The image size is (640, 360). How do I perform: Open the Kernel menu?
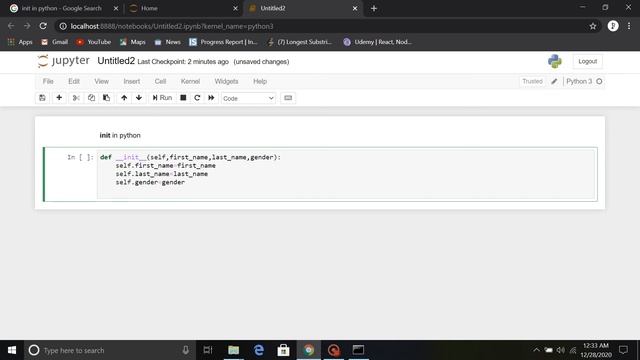(190, 81)
